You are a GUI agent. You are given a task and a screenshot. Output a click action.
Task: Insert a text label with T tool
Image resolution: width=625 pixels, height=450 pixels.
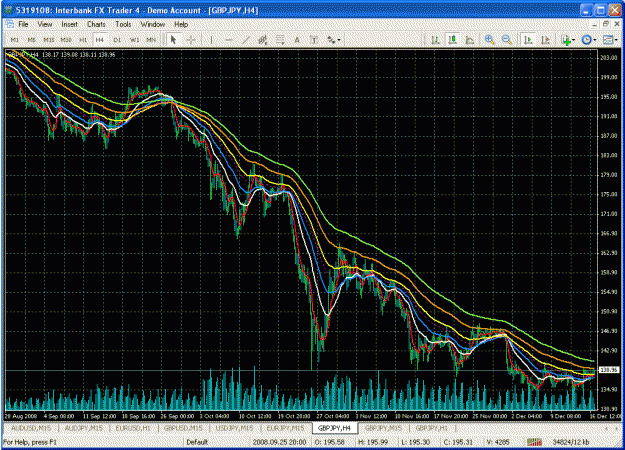coord(314,39)
